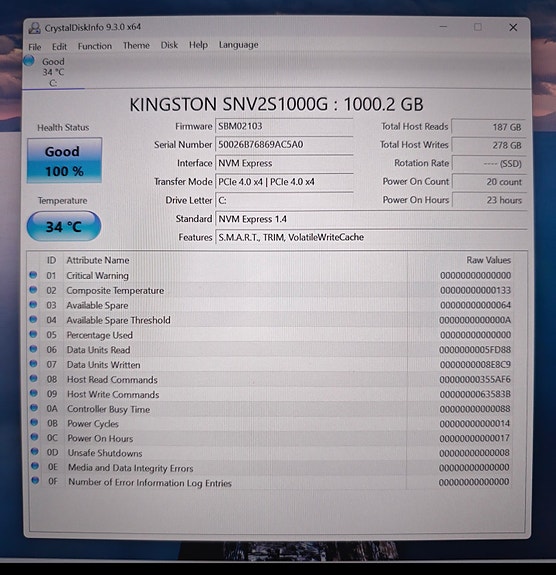This screenshot has width=556, height=575.
Task: Select the Data Units Written row
Action: pyautogui.click(x=271, y=365)
